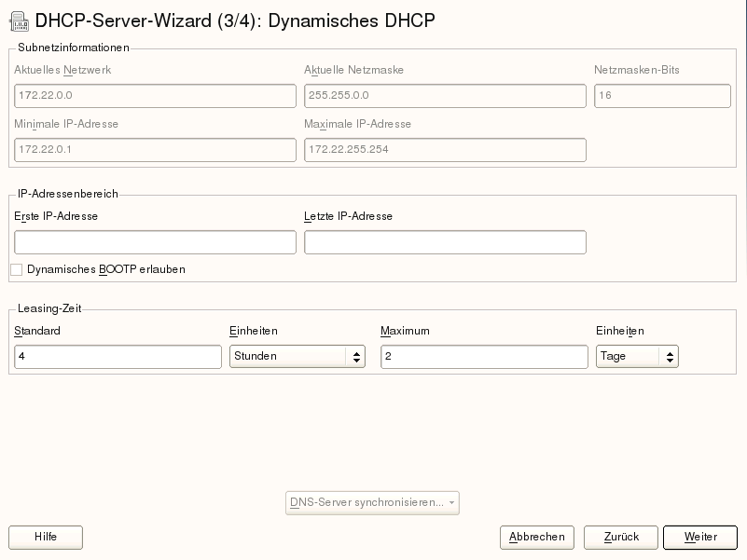Click the Standard leasing time field
Screen dimensions: 747x560
coord(118,357)
